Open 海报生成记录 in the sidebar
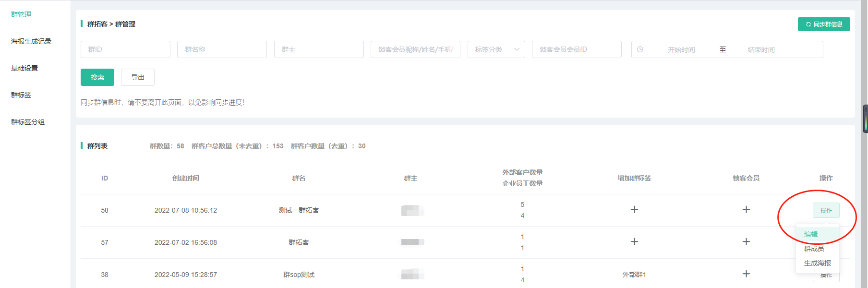This screenshot has width=868, height=288. [31, 41]
